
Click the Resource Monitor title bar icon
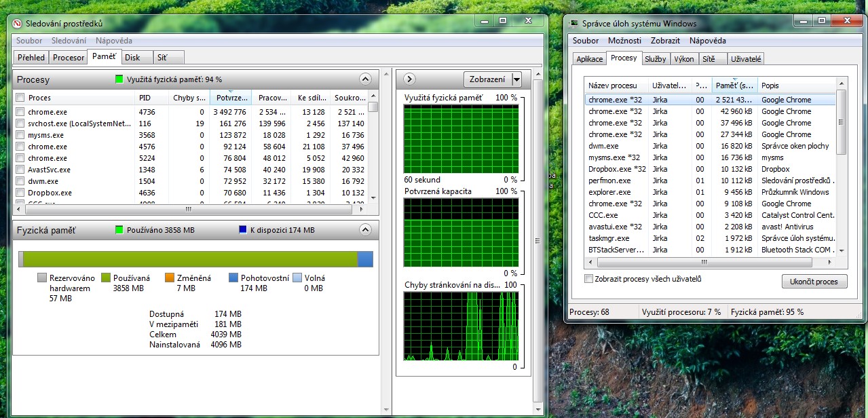pyautogui.click(x=17, y=23)
